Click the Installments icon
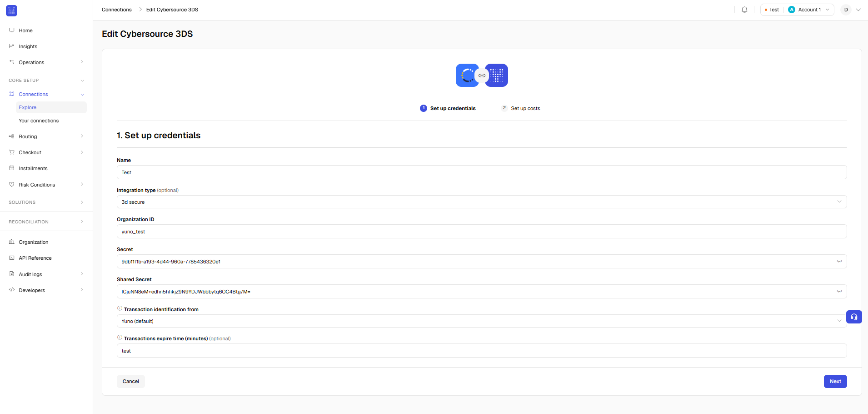Screen dimensions: 868x414 pyautogui.click(x=12, y=168)
